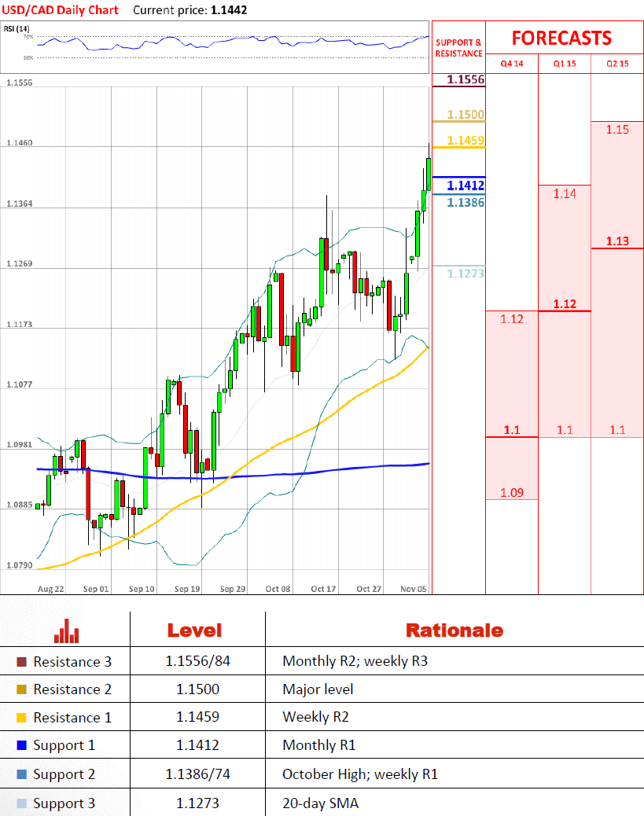Click the 1.0790 price axis label
The height and width of the screenshot is (816, 644).
[19, 566]
